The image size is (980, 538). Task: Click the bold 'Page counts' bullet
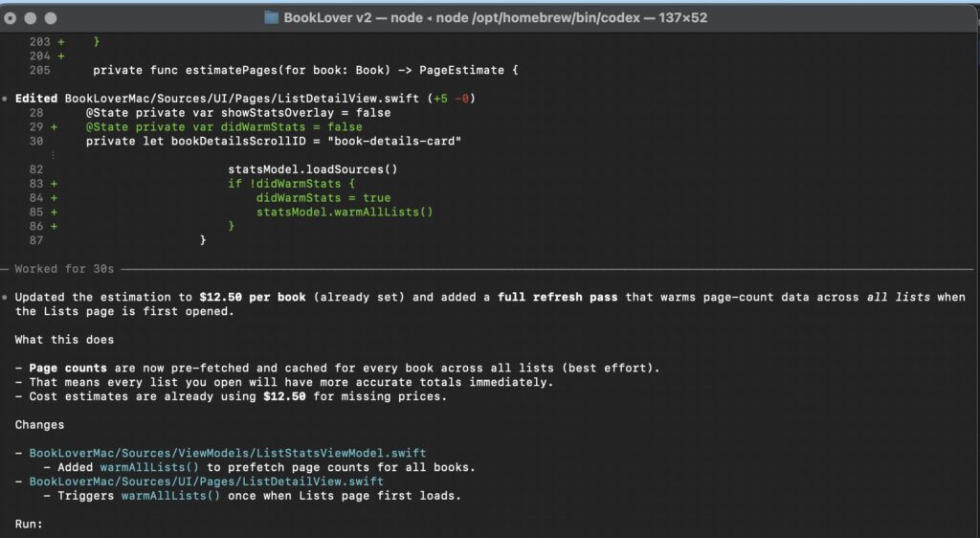point(68,368)
